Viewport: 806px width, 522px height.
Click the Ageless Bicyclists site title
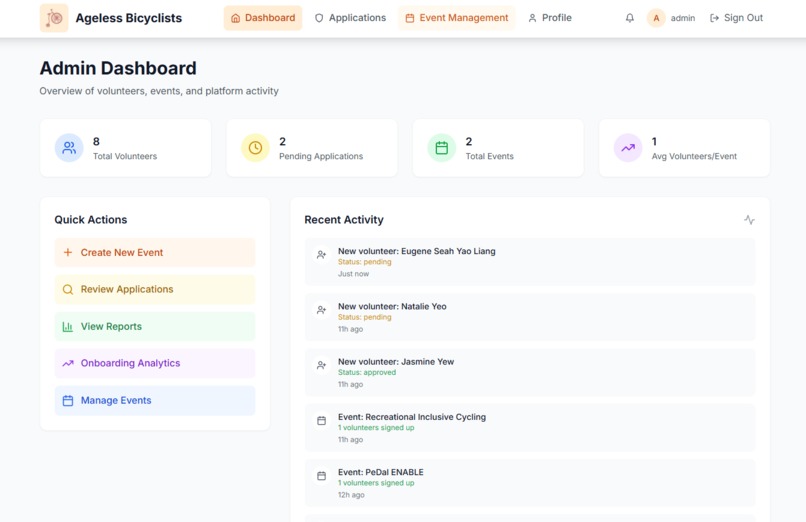(x=129, y=18)
